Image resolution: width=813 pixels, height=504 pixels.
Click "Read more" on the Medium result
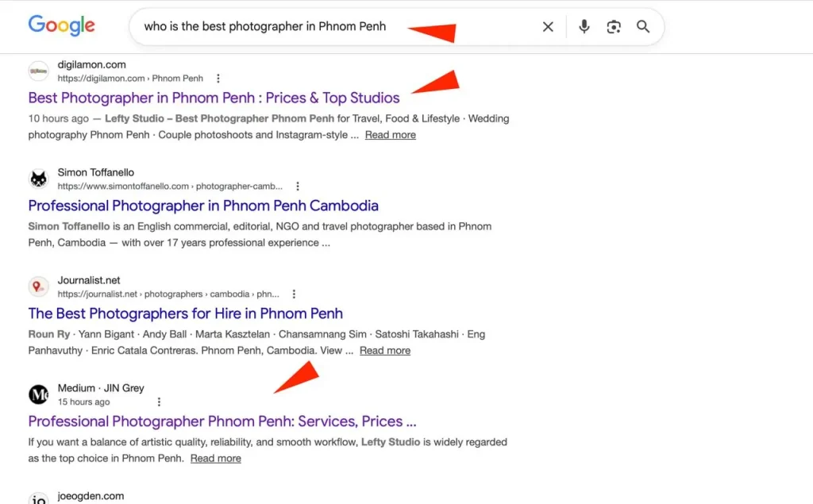click(215, 458)
